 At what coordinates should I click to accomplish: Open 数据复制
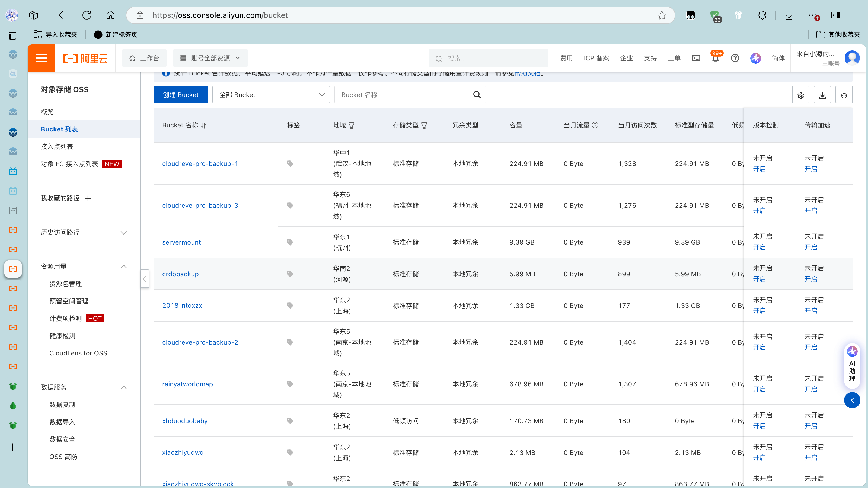62,404
